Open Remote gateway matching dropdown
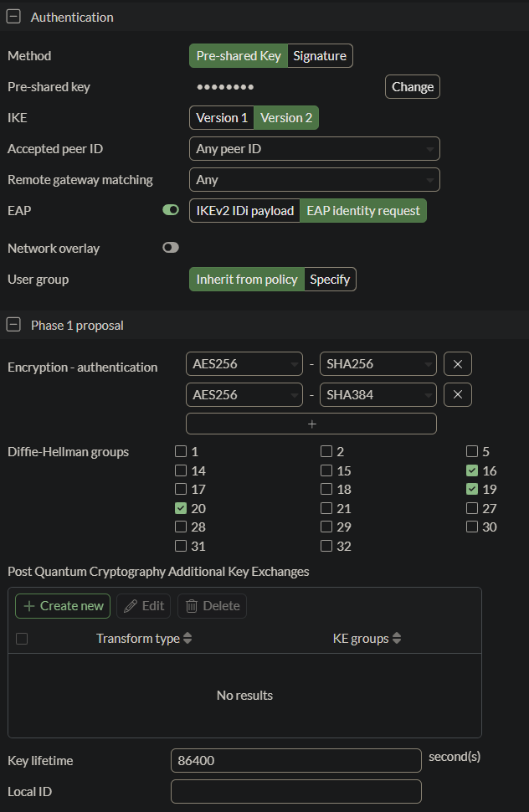 314,180
